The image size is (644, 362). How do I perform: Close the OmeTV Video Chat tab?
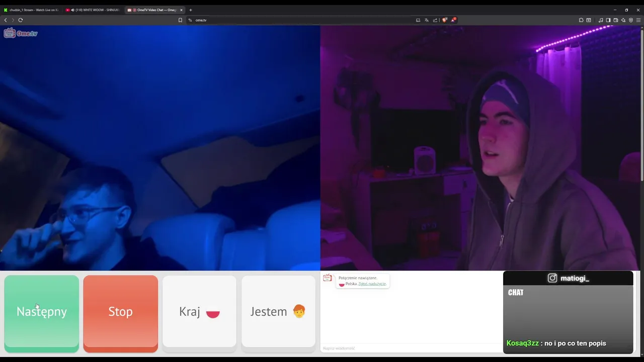click(x=181, y=10)
